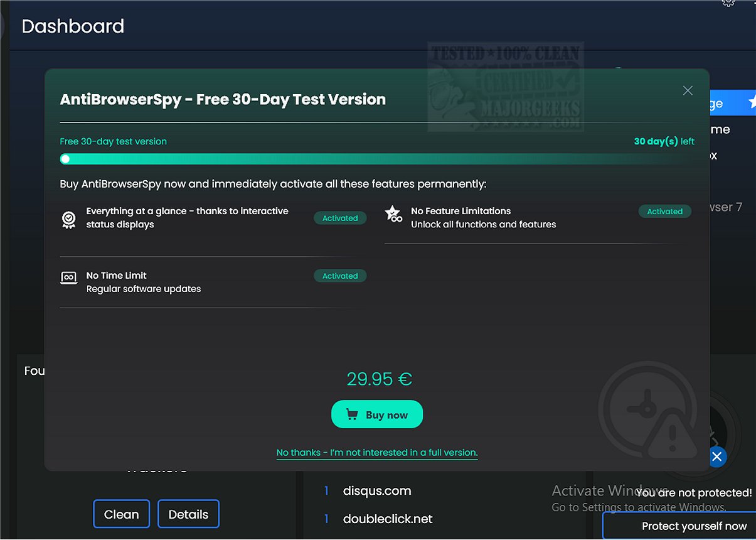Open tracker Details on the dashboard
This screenshot has height=540, width=756.
coord(188,514)
